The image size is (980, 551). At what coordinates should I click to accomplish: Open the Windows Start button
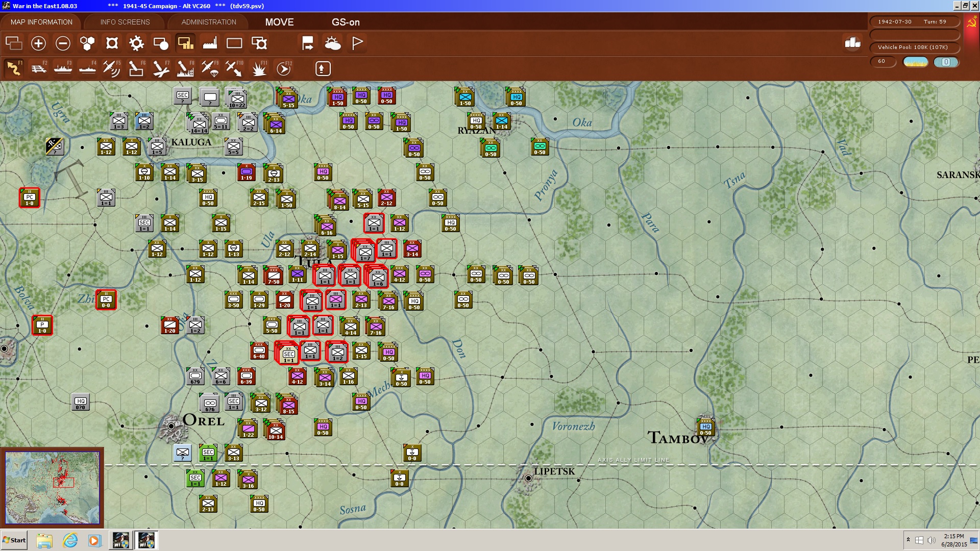(x=14, y=540)
